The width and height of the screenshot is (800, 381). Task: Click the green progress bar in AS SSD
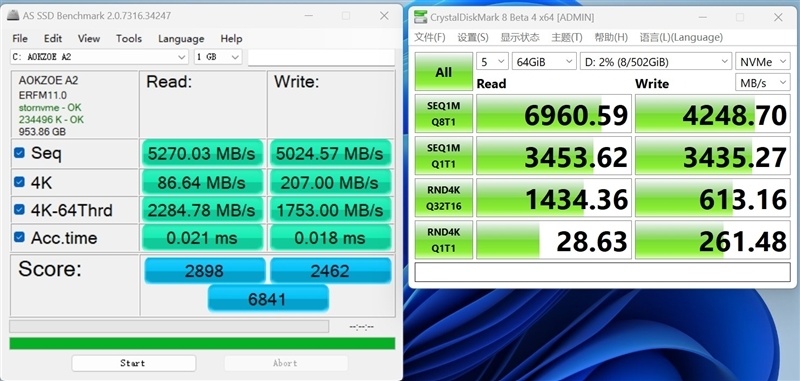[202, 343]
